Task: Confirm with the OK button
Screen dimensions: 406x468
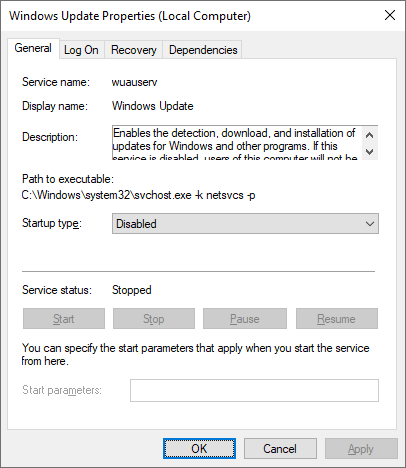Action: click(199, 449)
